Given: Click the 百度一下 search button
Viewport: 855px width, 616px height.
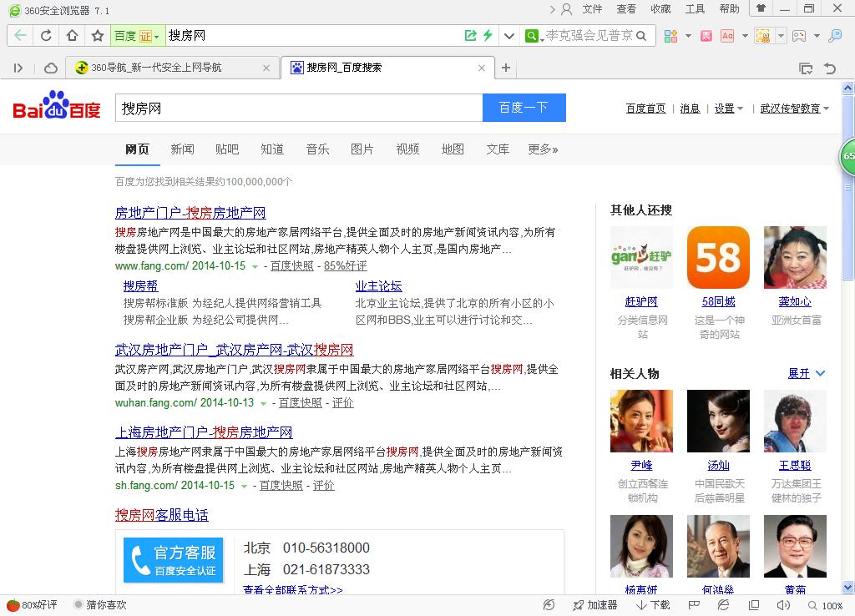Looking at the screenshot, I should (x=524, y=108).
